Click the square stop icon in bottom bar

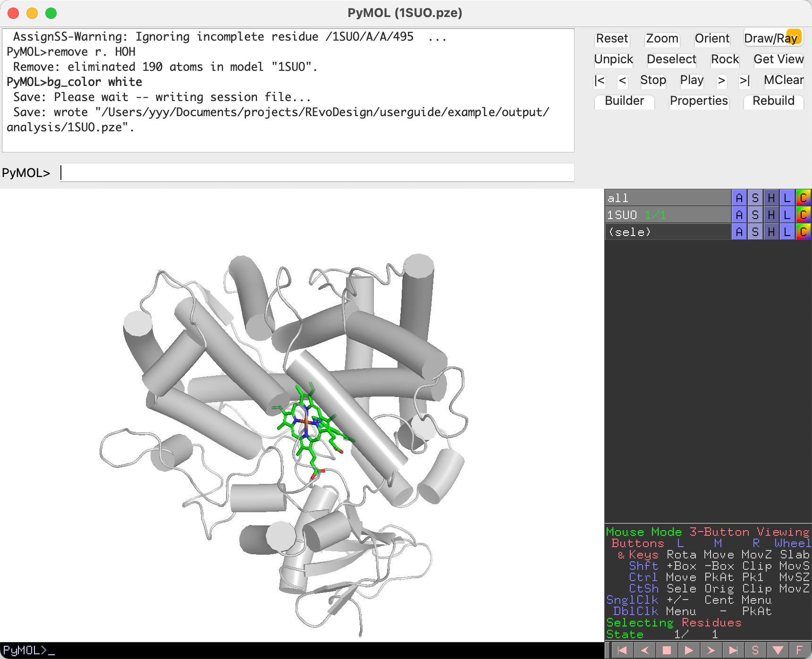[x=667, y=650]
